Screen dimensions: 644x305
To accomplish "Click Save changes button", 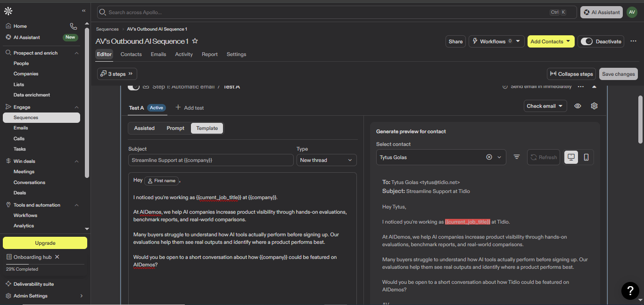I will pos(619,74).
